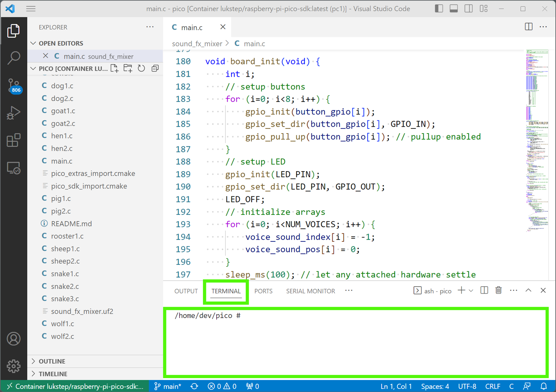Change indentation via Spaces: 4
The image size is (556, 392).
435,386
